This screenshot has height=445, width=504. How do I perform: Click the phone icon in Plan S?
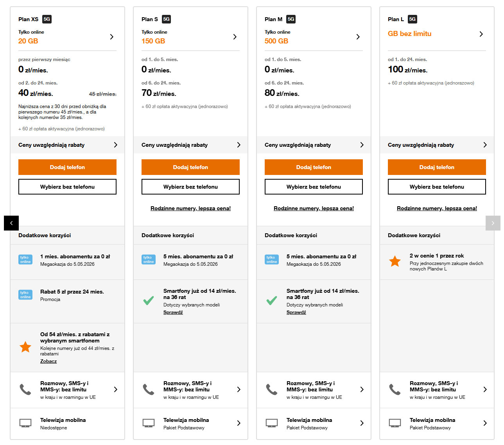click(x=149, y=389)
